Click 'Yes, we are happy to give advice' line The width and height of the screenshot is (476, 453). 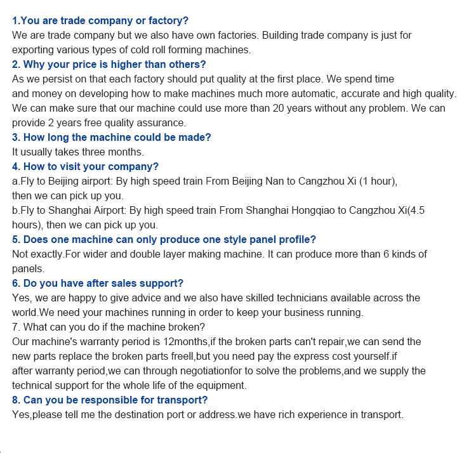[216, 298]
